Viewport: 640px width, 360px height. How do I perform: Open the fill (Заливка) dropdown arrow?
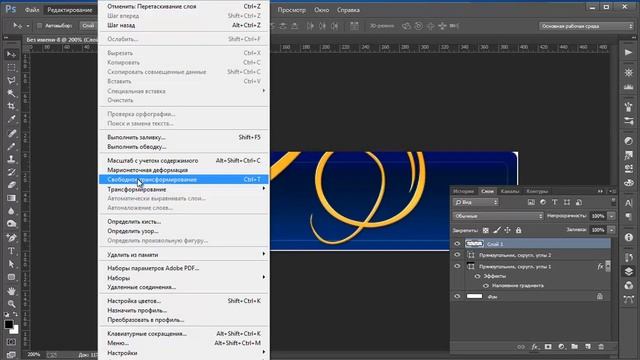611,230
